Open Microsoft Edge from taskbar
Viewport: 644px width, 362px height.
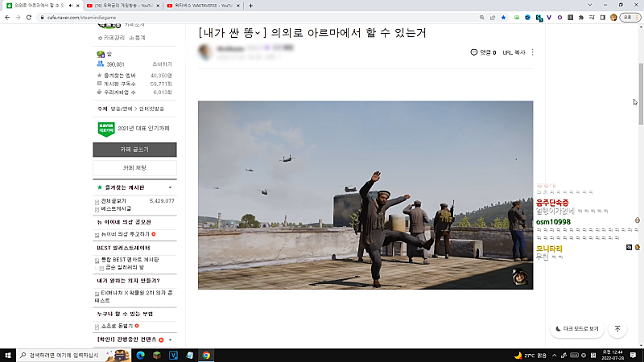140,355
